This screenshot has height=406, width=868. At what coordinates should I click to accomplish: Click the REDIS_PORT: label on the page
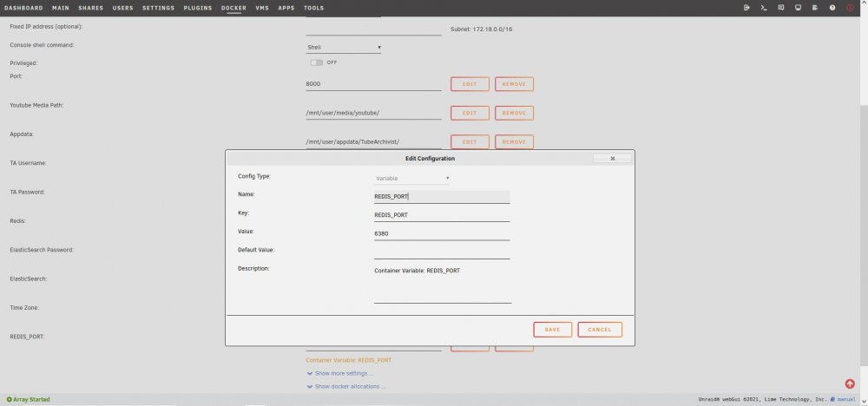click(x=27, y=337)
